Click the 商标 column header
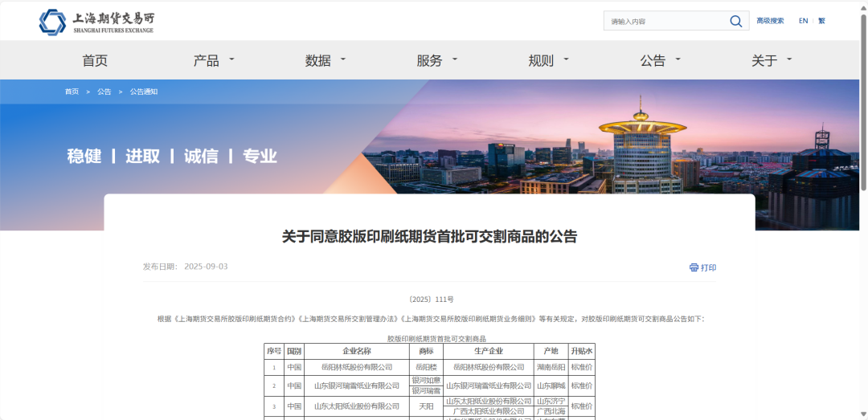This screenshot has width=868, height=420. click(426, 352)
